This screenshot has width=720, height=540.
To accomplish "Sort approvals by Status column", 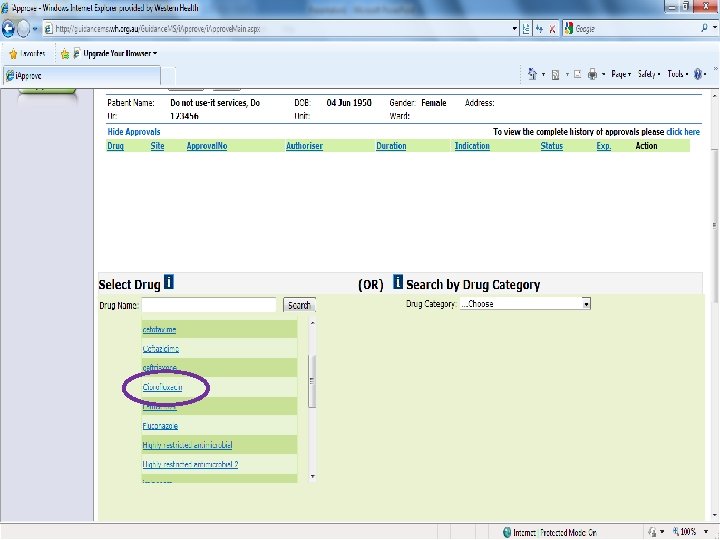I will pyautogui.click(x=551, y=146).
